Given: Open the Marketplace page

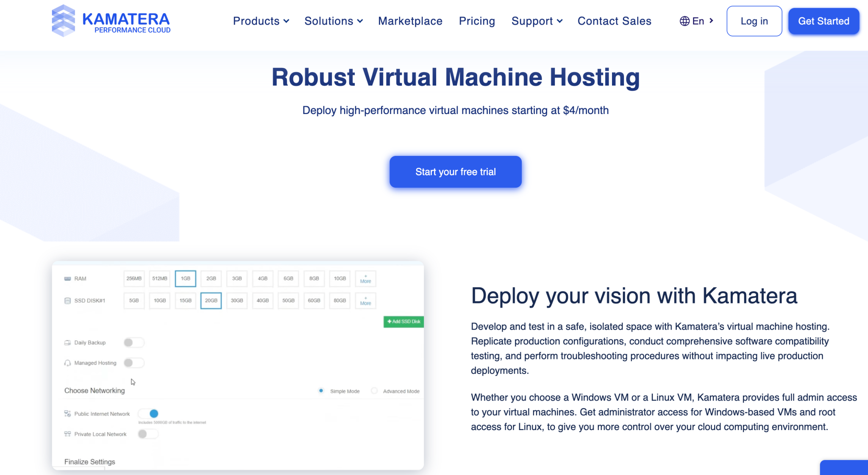Looking at the screenshot, I should pos(410,21).
